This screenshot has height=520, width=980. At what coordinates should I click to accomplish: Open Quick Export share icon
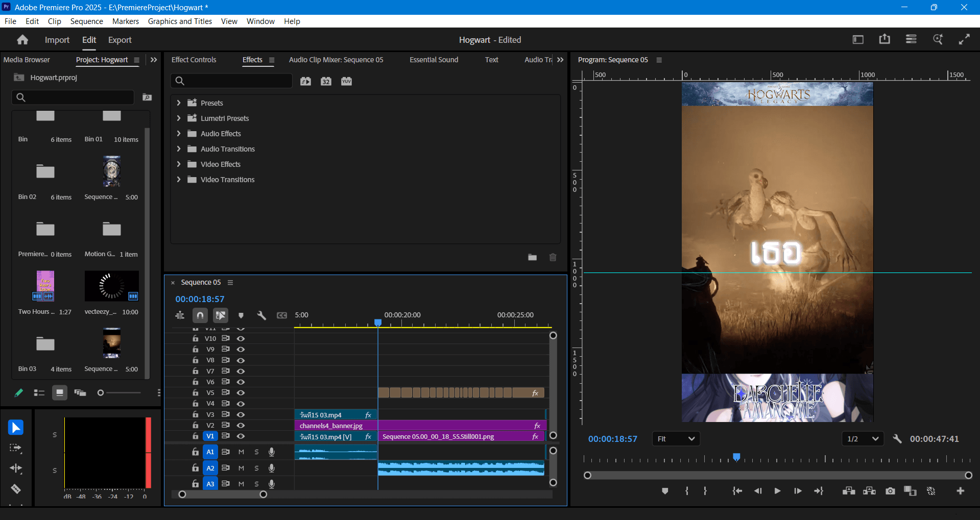coord(885,39)
